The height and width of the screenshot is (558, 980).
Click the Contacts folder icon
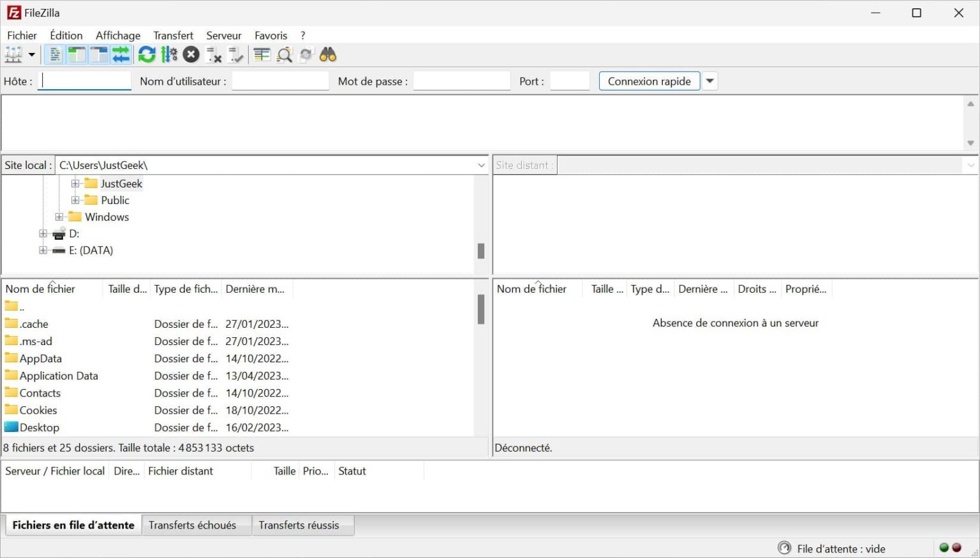tap(11, 392)
